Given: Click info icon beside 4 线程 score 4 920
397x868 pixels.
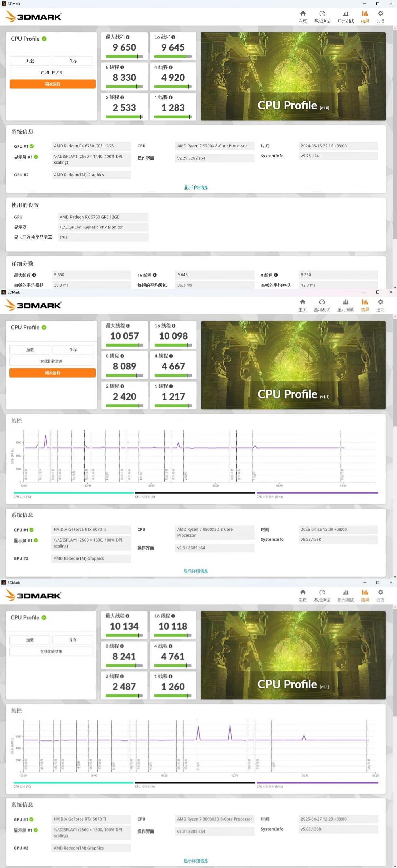Looking at the screenshot, I should [x=171, y=67].
